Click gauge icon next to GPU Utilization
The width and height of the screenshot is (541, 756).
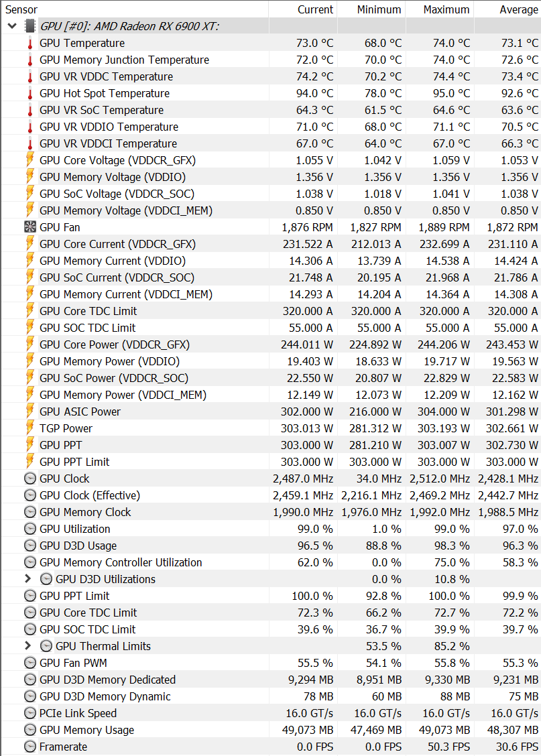30,529
